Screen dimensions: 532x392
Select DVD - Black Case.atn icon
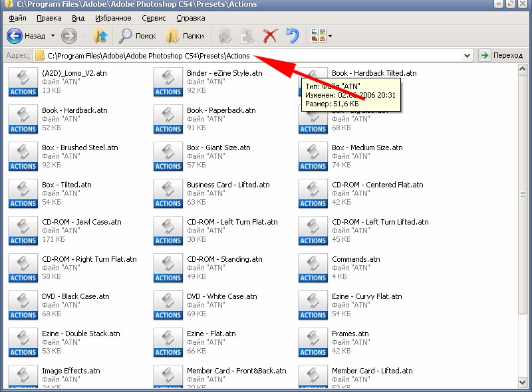23,305
